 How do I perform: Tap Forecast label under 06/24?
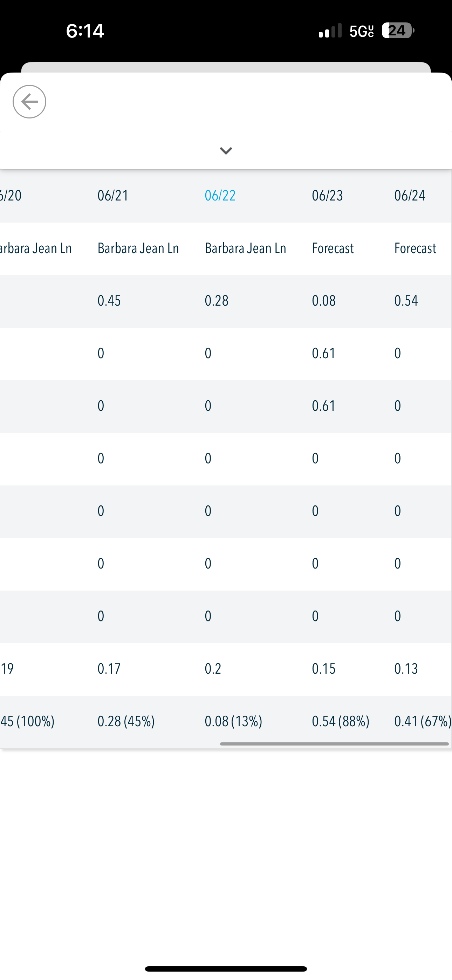pyautogui.click(x=415, y=249)
